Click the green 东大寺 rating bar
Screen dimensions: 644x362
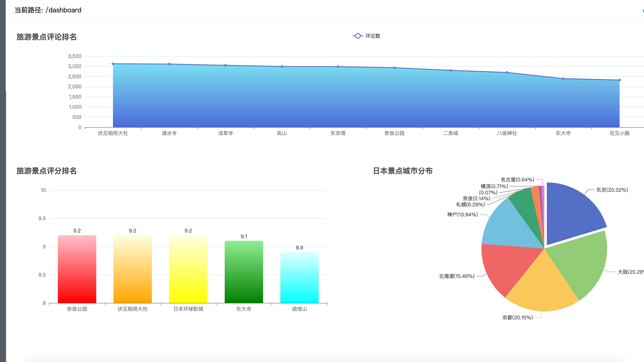click(x=244, y=272)
